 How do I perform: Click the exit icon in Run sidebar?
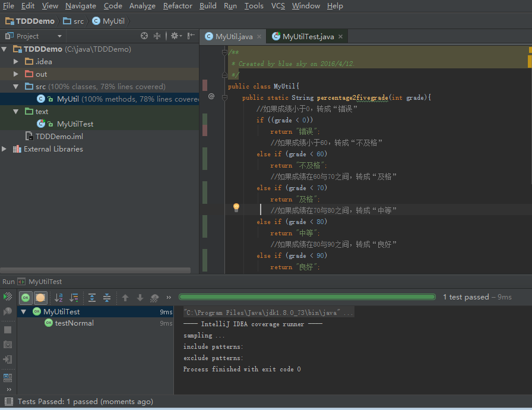click(8, 359)
